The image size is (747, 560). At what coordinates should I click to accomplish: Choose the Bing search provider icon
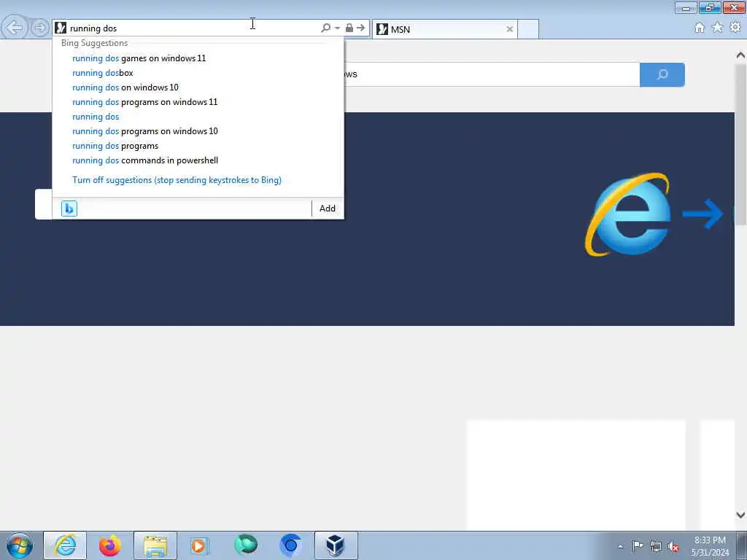69,209
